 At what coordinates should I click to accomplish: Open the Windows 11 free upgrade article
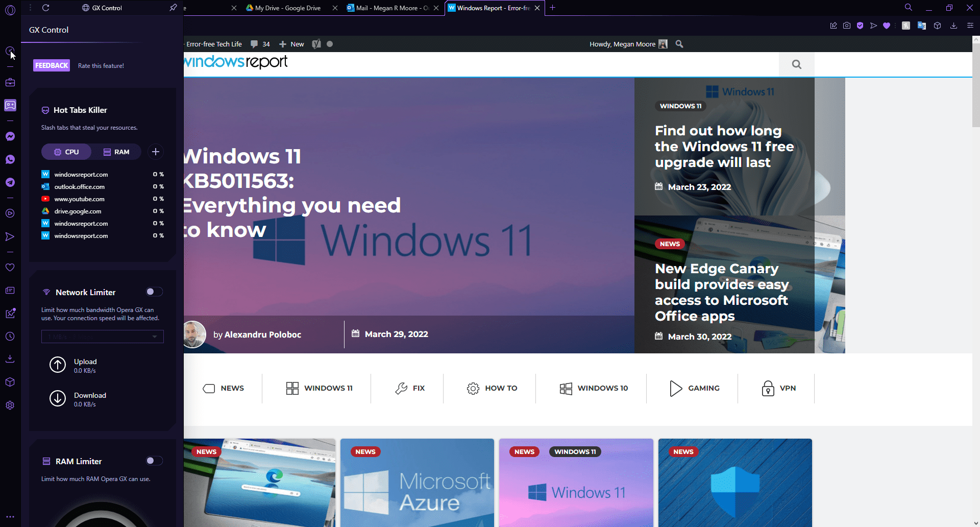(x=724, y=147)
